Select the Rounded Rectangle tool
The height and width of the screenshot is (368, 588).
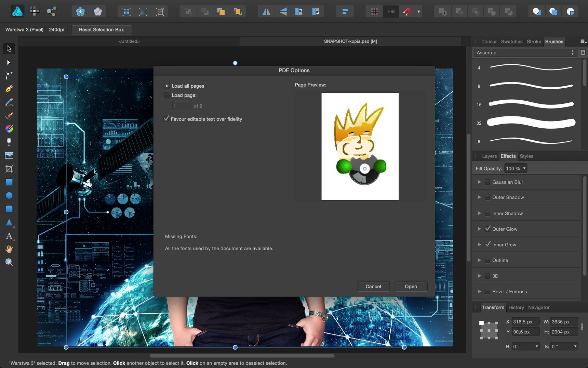(x=9, y=209)
